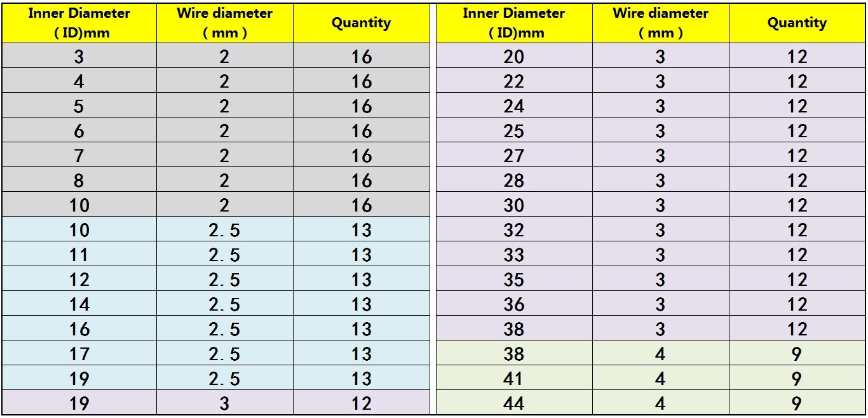Click the inner diameter 3 cell
Viewport: 868px width, 418px height.
pyautogui.click(x=79, y=57)
